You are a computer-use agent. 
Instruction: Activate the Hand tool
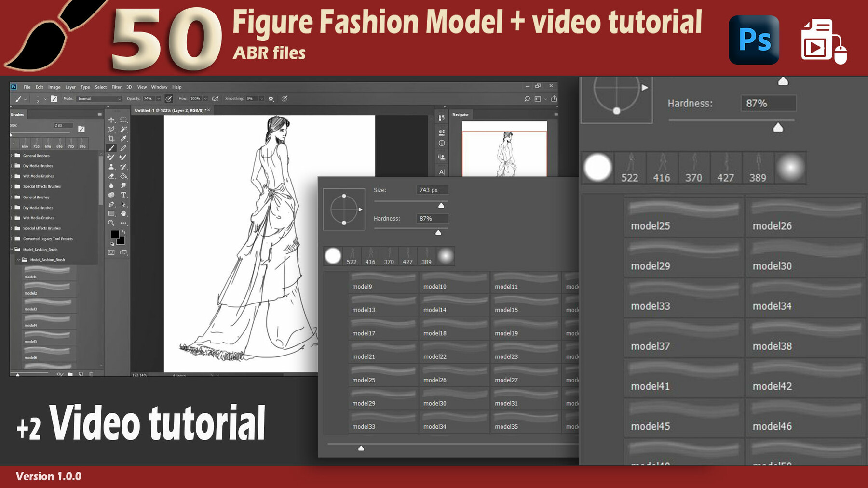123,213
